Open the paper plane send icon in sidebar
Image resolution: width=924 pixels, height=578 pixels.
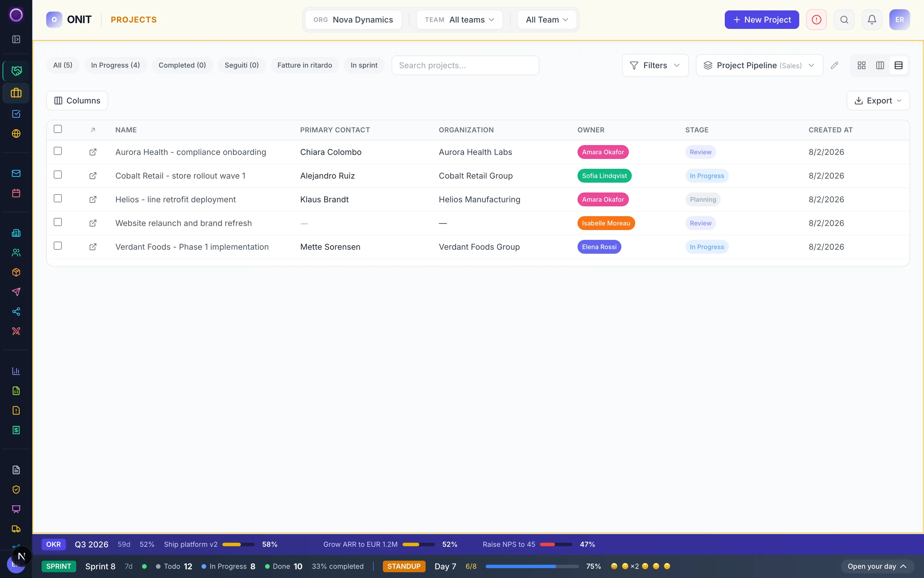(x=16, y=292)
